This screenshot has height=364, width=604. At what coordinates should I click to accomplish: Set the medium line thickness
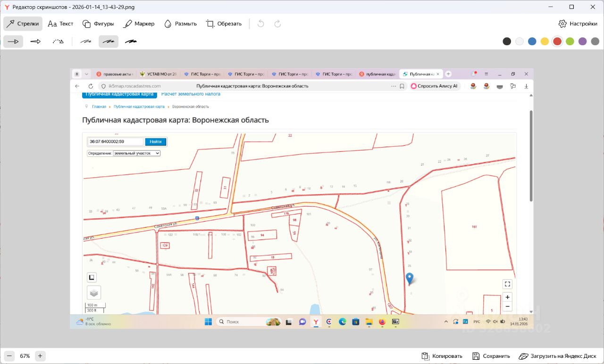[109, 41]
